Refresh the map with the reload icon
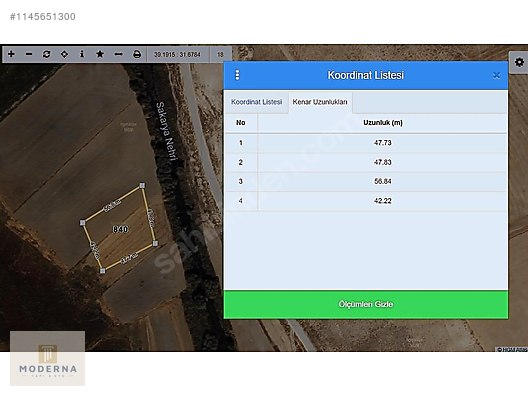The width and height of the screenshot is (528, 396). 46,54
